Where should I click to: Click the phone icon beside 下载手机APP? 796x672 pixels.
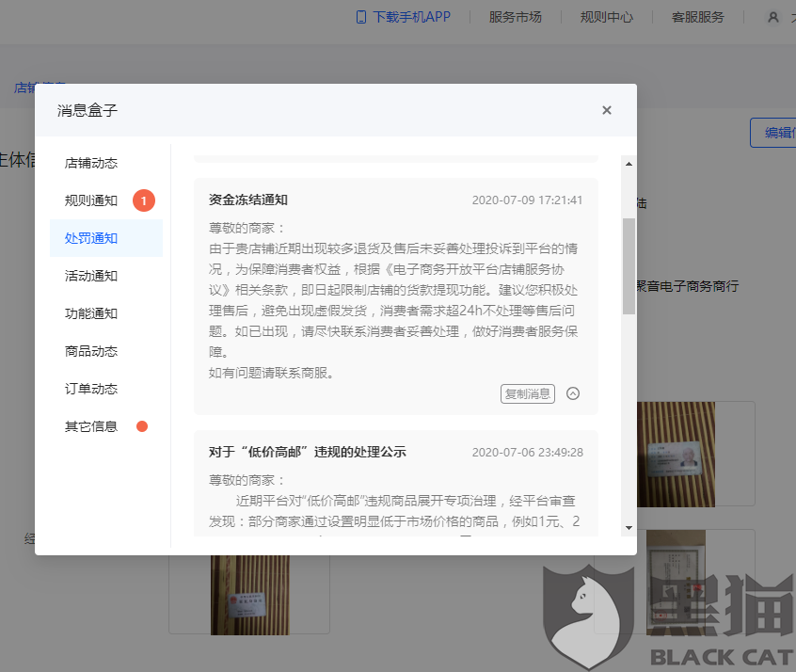(x=361, y=17)
